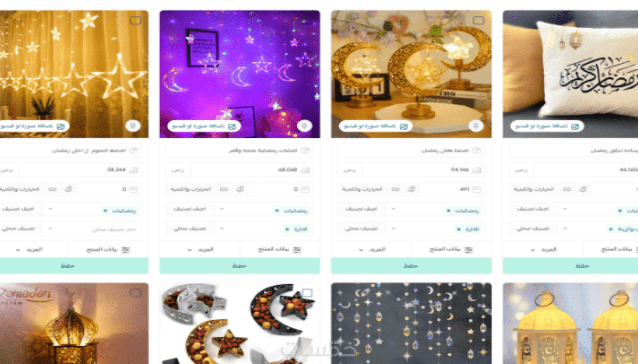
Task: Click the options icon beside the quantity in the crescent lamp card
Action: 412,189
